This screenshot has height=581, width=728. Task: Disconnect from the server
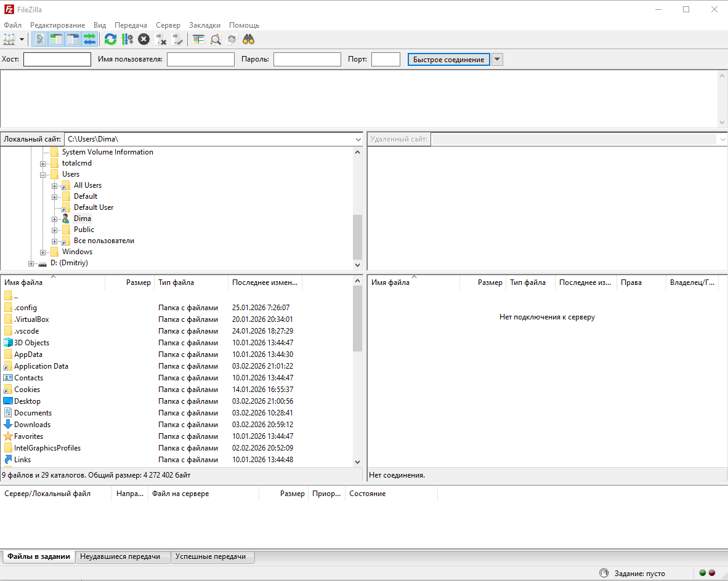[x=161, y=39]
